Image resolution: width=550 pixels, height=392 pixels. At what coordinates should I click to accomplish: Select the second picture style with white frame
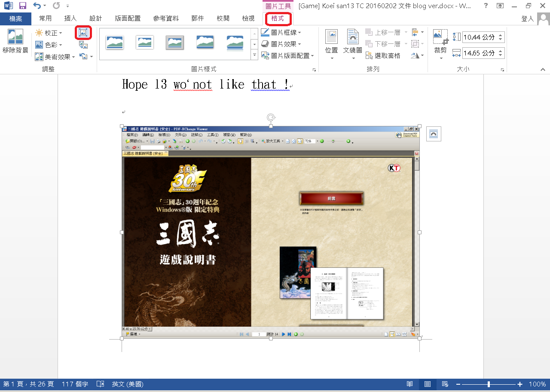145,42
